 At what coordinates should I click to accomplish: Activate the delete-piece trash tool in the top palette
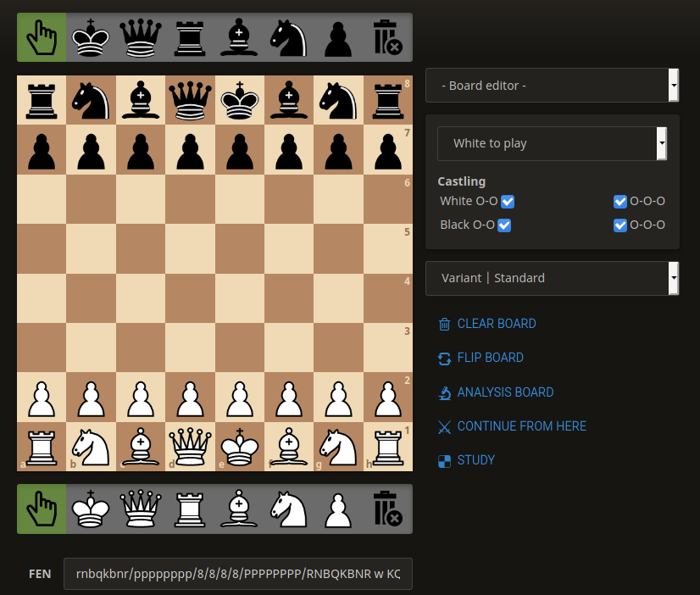click(x=387, y=36)
